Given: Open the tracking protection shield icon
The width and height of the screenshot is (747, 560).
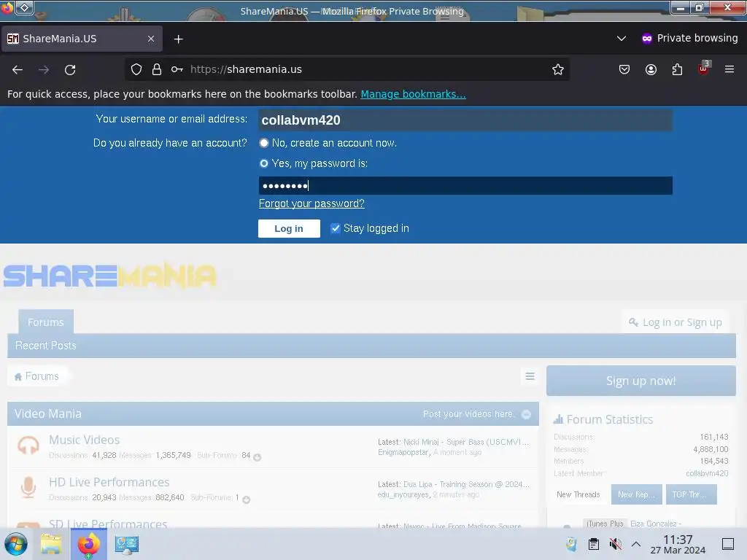Looking at the screenshot, I should pyautogui.click(x=136, y=69).
